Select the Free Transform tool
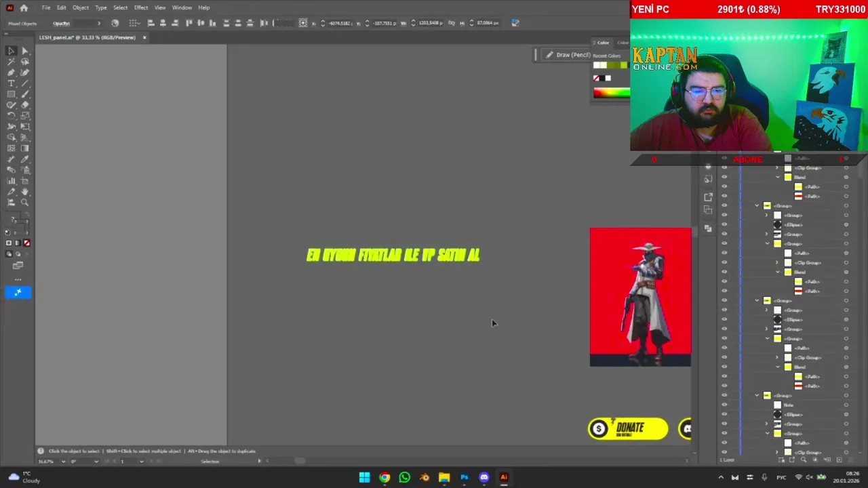The width and height of the screenshot is (868, 488). [x=25, y=127]
